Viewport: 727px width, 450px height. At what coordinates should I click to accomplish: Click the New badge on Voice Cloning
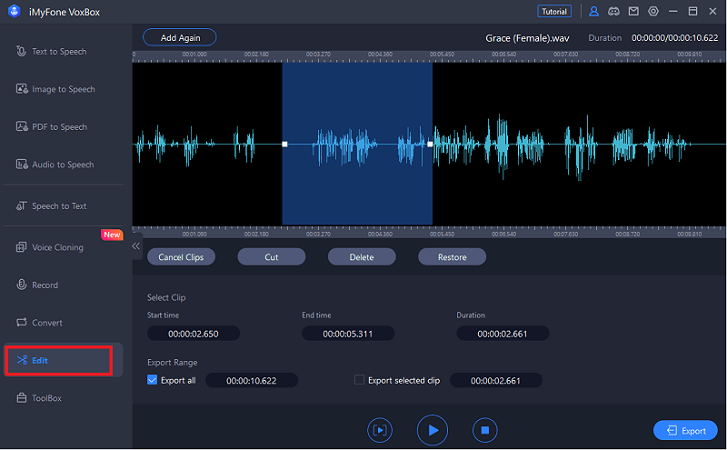tap(112, 235)
